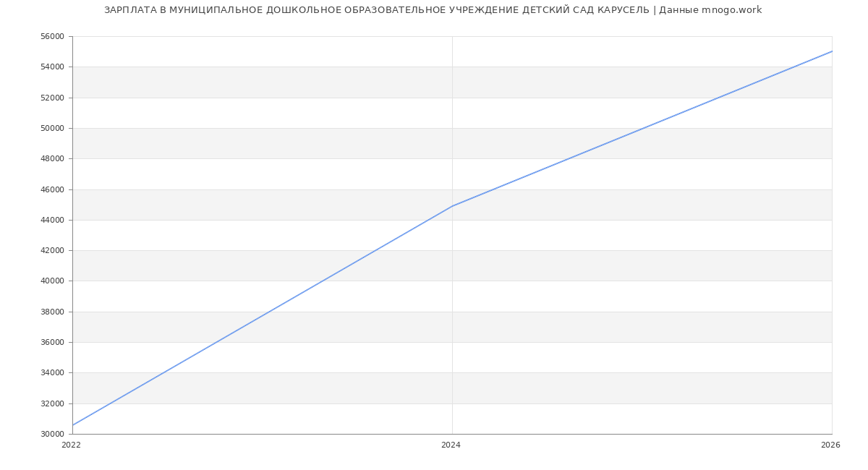This screenshot has height=470, width=868.
Task: Click the 32000 y-axis label
Action: click(x=52, y=404)
